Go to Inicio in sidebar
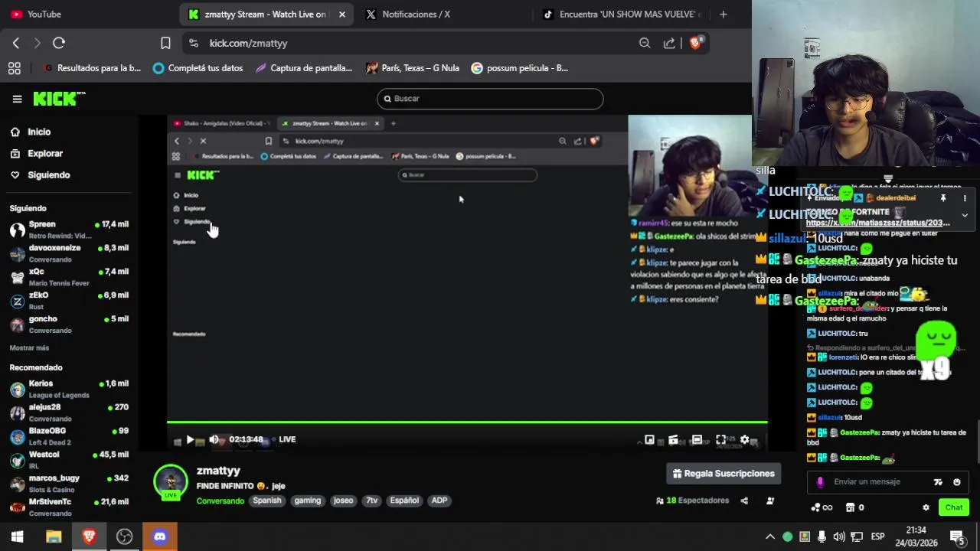The height and width of the screenshot is (551, 980). click(31, 132)
